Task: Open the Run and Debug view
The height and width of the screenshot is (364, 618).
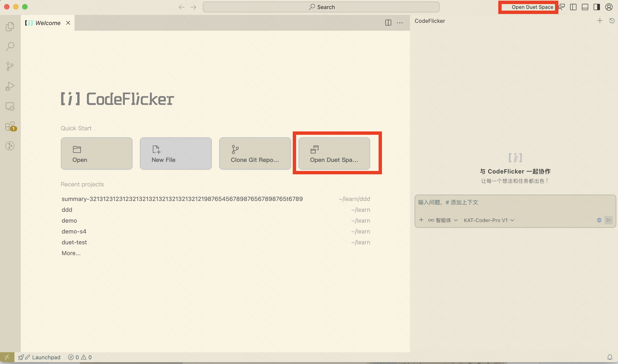Action: pos(10,86)
